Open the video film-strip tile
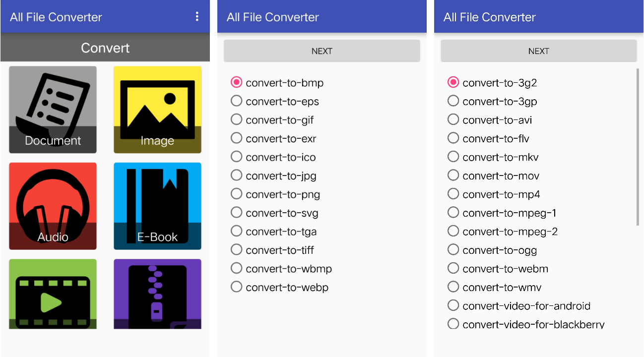The image size is (644, 357). pos(53,294)
